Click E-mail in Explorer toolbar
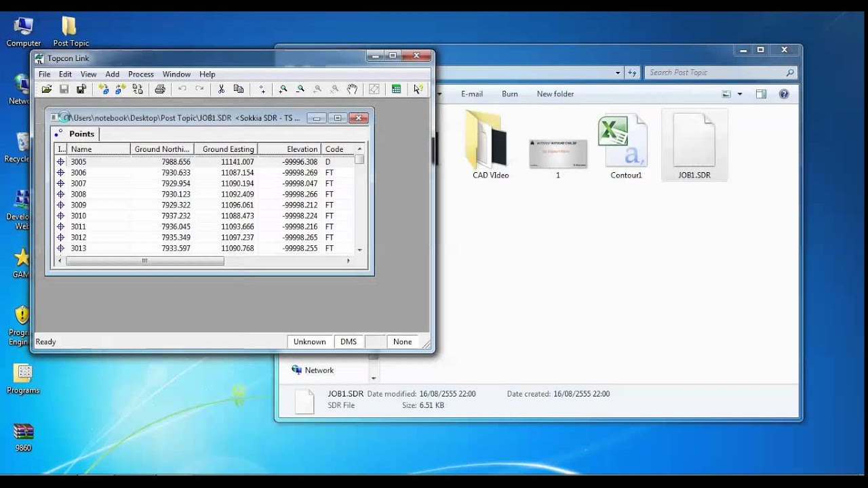 [472, 94]
